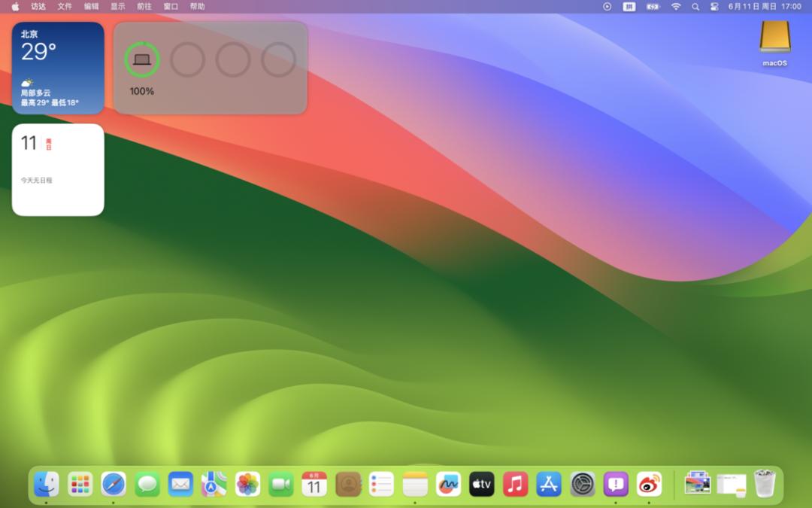This screenshot has width=812, height=508.
Task: Open the Wi-Fi status menu
Action: click(675, 7)
